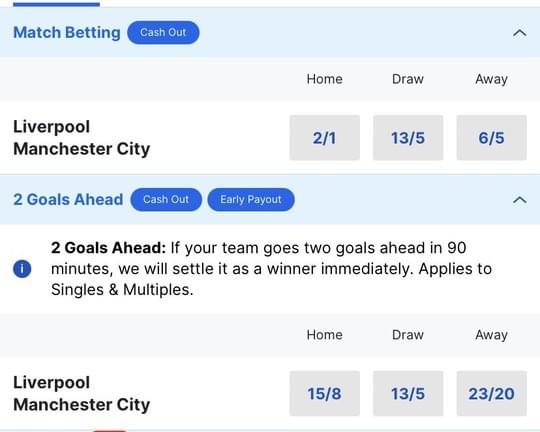Select Cash Out badge beside 2 Goals Ahead
Image resolution: width=540 pixels, height=432 pixels.
tap(166, 199)
